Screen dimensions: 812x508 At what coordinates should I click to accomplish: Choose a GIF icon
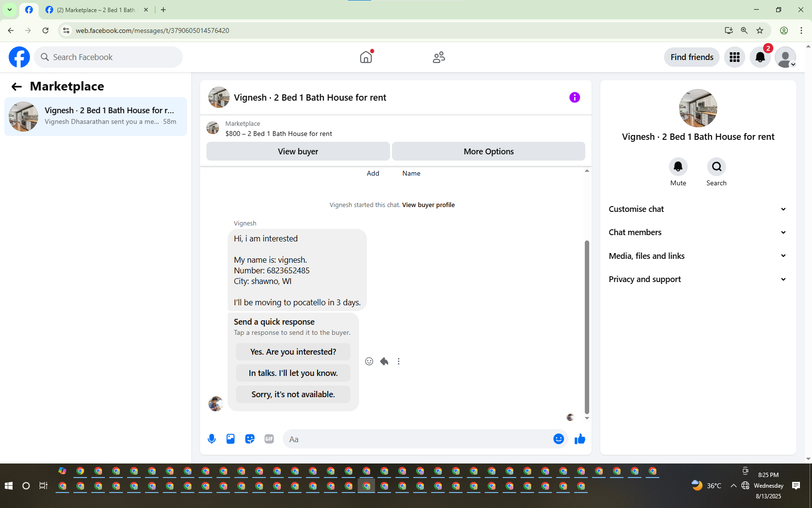tap(269, 439)
